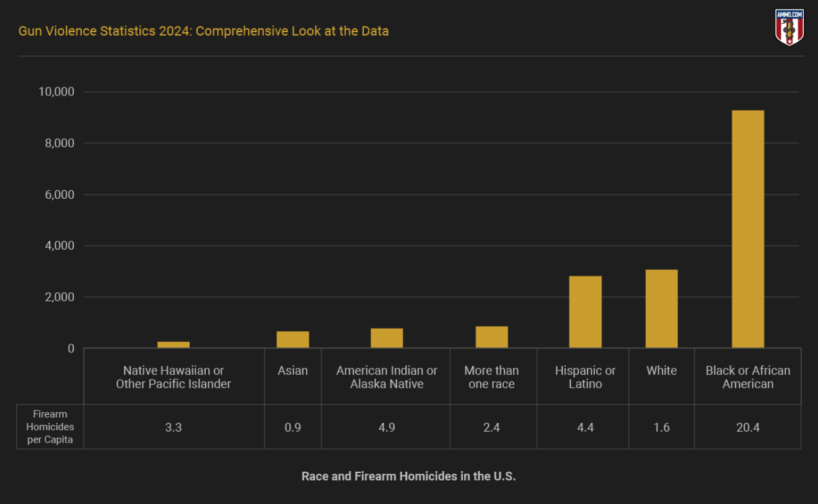Click the Hispanic or Latino bar
Viewport: 818px width, 504px height.
585,311
